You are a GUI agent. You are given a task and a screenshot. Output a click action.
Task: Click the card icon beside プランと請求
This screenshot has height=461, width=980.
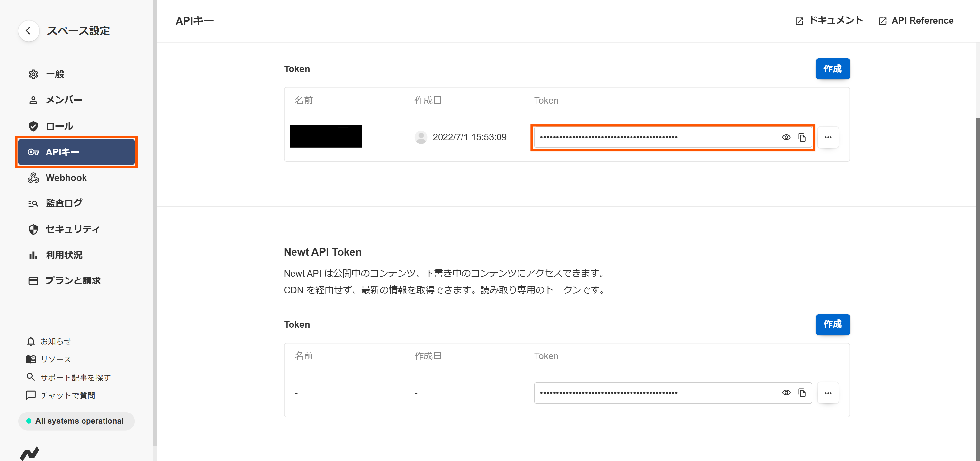[33, 281]
